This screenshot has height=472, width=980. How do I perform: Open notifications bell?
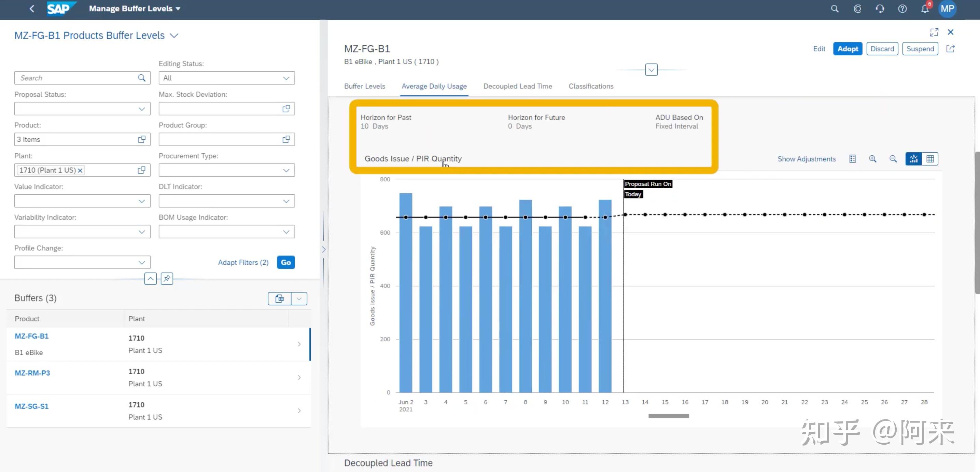coord(925,9)
